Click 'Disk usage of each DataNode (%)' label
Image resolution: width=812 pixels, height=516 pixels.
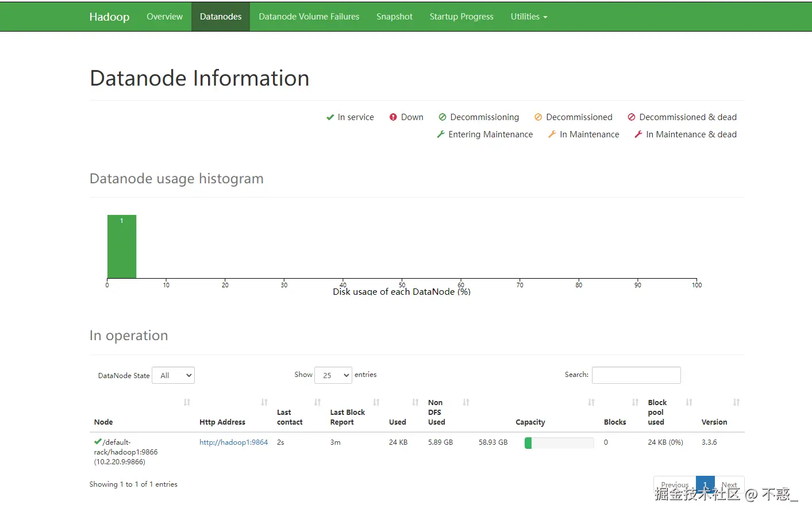402,292
